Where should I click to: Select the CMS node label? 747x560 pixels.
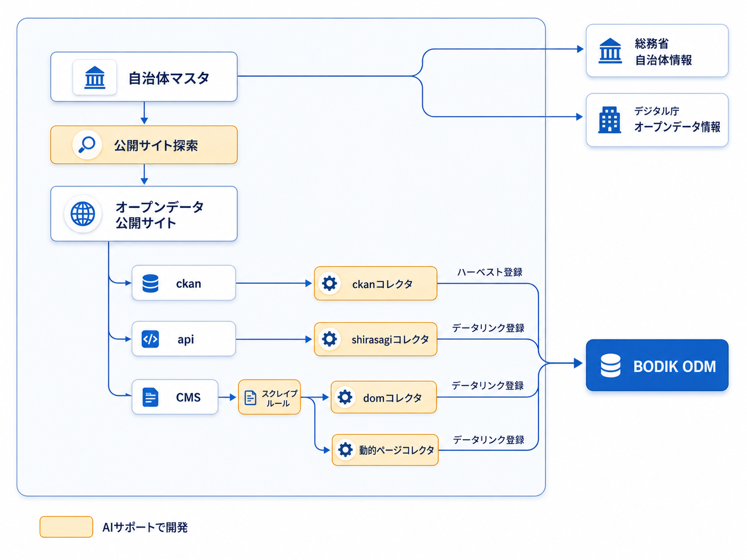(x=188, y=398)
